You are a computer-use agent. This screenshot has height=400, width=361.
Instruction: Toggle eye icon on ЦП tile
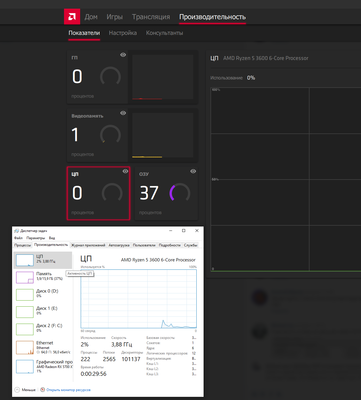[125, 171]
